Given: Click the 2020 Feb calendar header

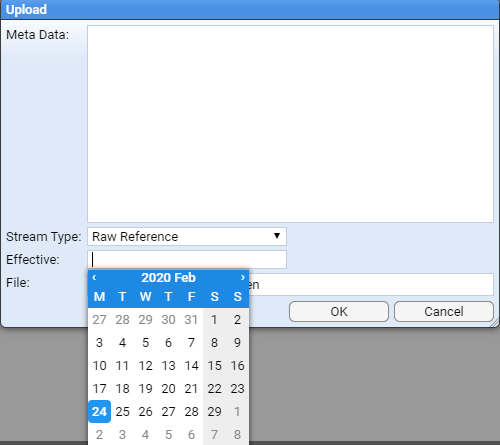Looking at the screenshot, I should pos(168,278).
